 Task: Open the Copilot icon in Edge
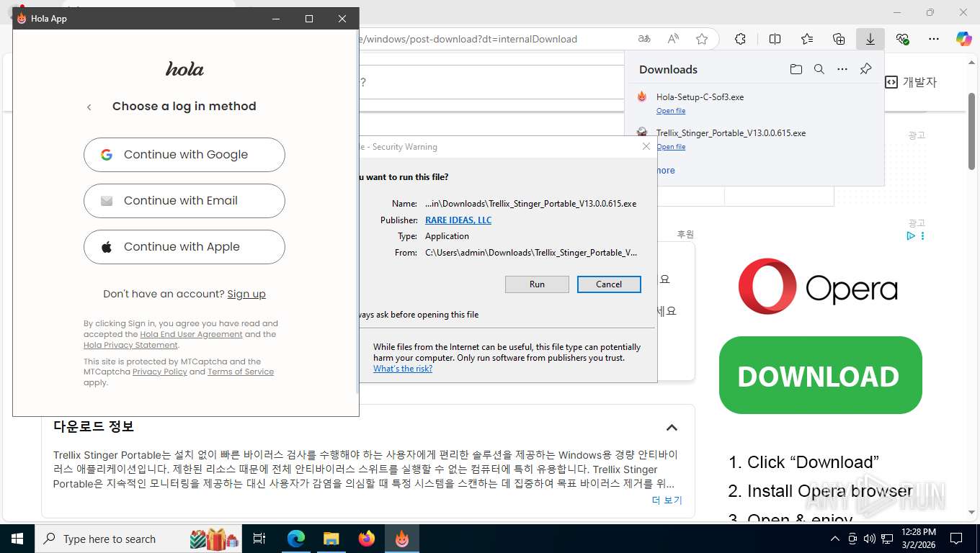(x=964, y=39)
